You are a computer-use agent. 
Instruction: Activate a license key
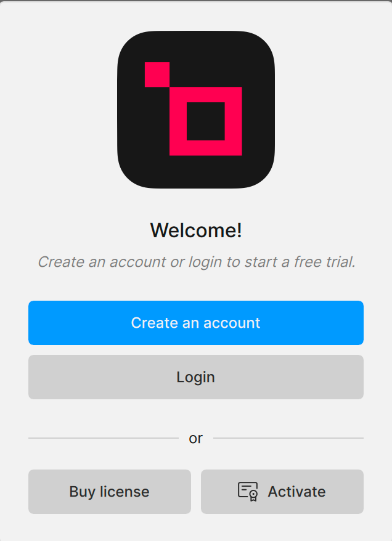pos(282,492)
